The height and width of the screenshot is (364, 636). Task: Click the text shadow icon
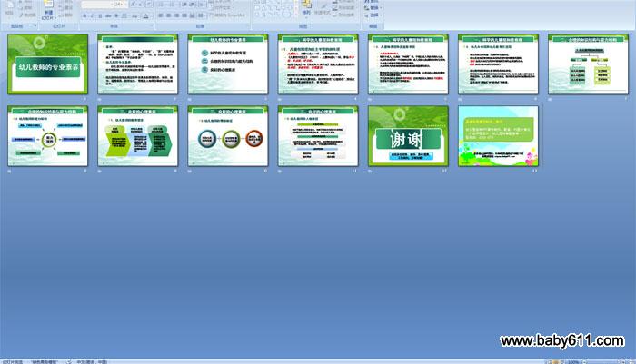[114, 15]
